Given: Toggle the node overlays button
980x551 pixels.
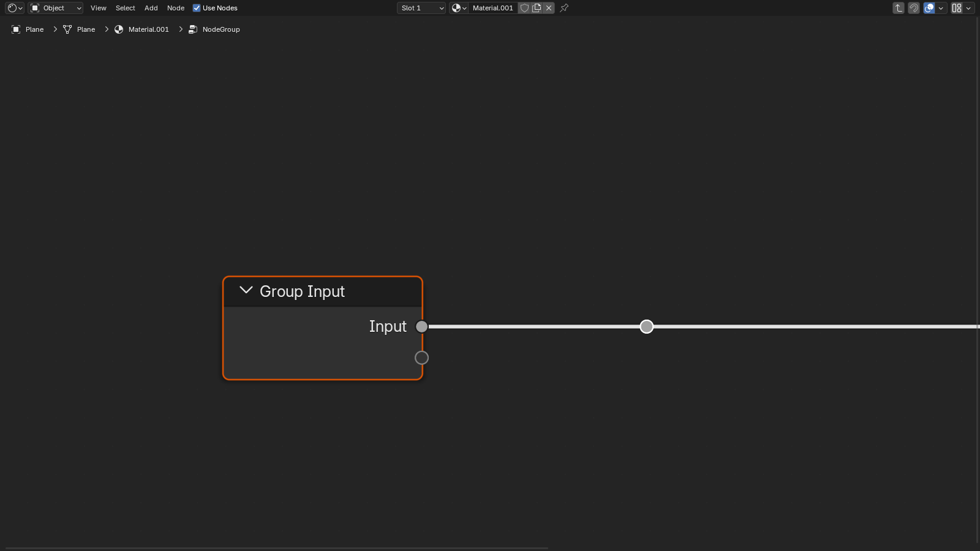Looking at the screenshot, I should coord(929,8).
